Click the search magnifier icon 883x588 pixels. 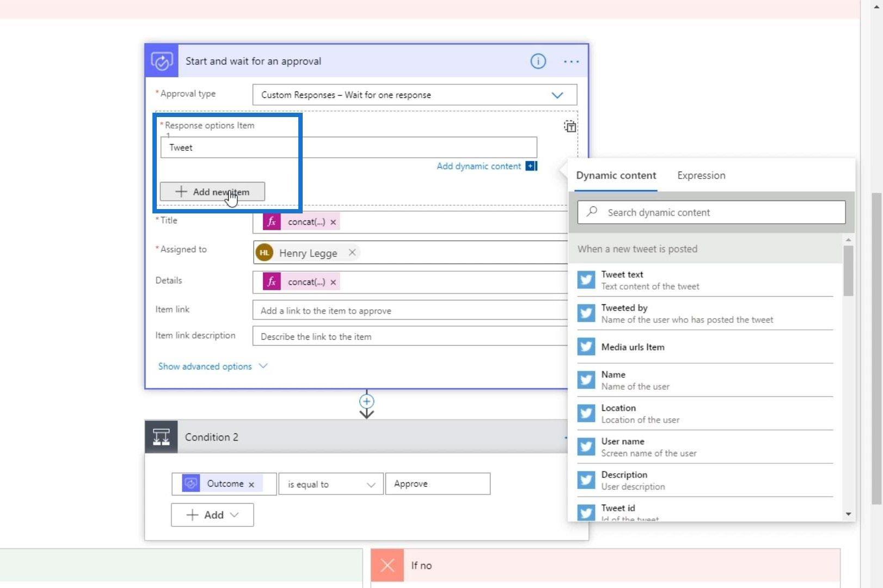(x=592, y=212)
